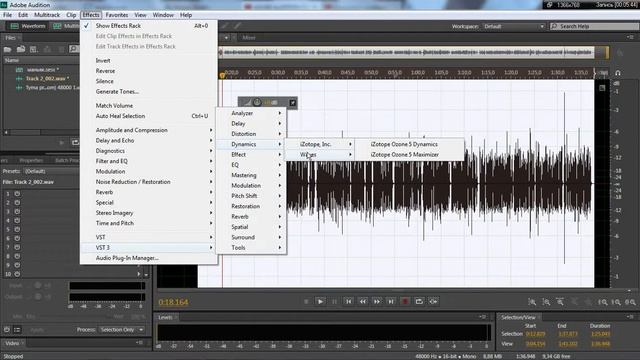
Task: Click the HUD volume knob
Action: click(257, 102)
